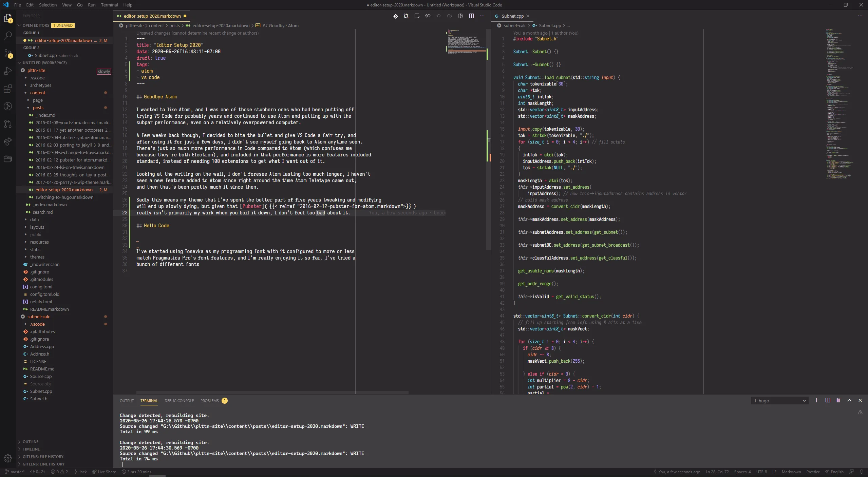Open the Selection menu
The height and width of the screenshot is (477, 868).
point(48,5)
